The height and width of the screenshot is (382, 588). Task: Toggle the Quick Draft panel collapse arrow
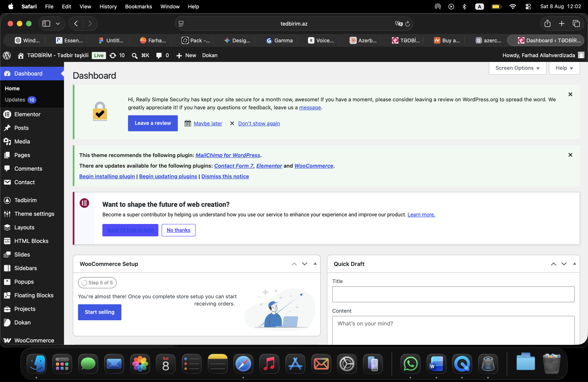(x=574, y=264)
